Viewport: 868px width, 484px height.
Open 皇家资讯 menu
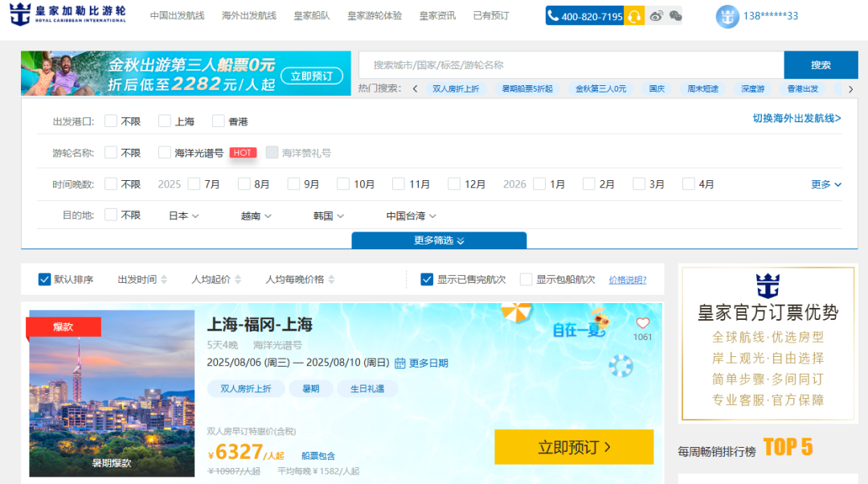(437, 15)
